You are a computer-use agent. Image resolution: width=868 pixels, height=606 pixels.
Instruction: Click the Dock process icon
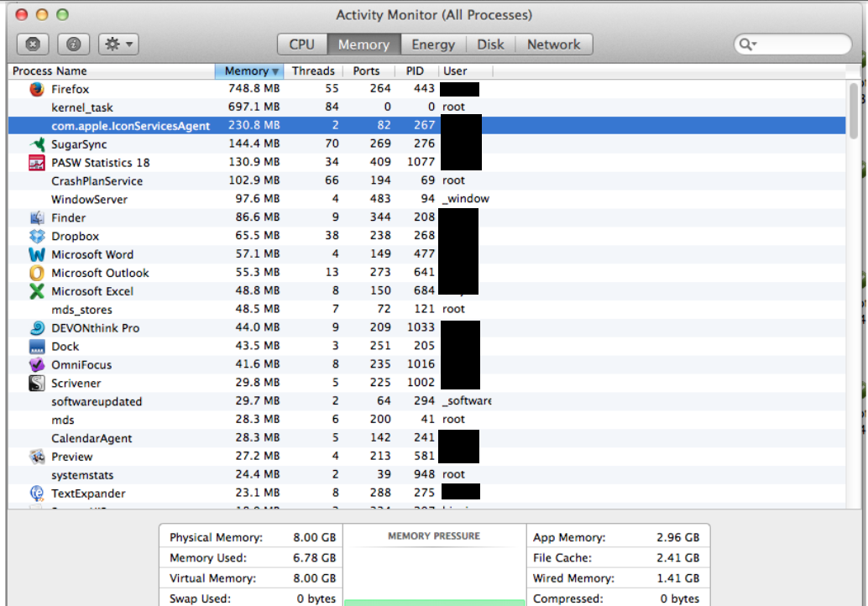coord(37,347)
